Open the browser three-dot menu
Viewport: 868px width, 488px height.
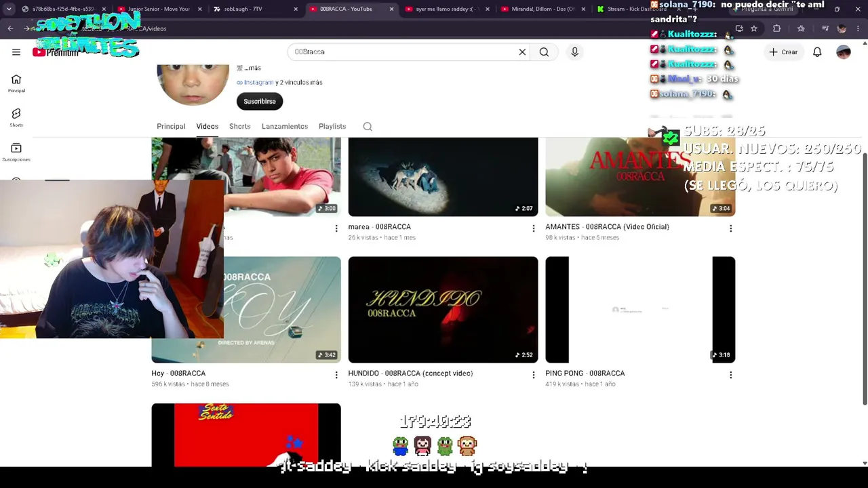859,28
